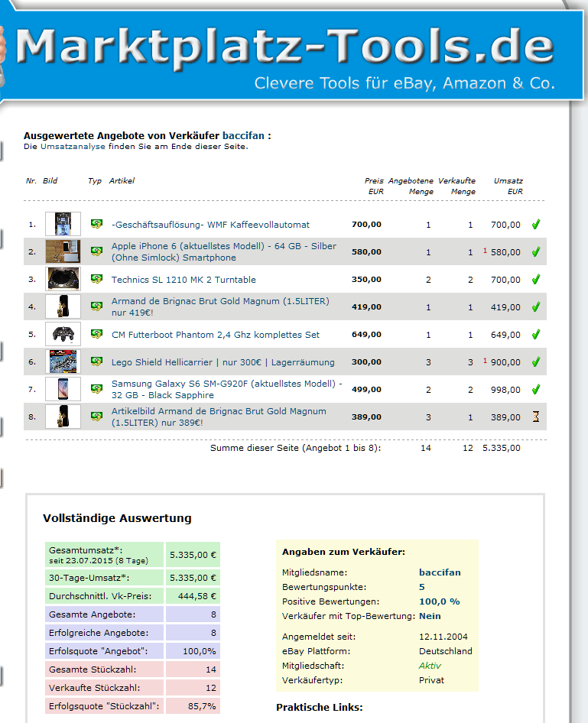Click Praktische Links heading
Viewport: 588px width, 723px height.
[x=319, y=707]
